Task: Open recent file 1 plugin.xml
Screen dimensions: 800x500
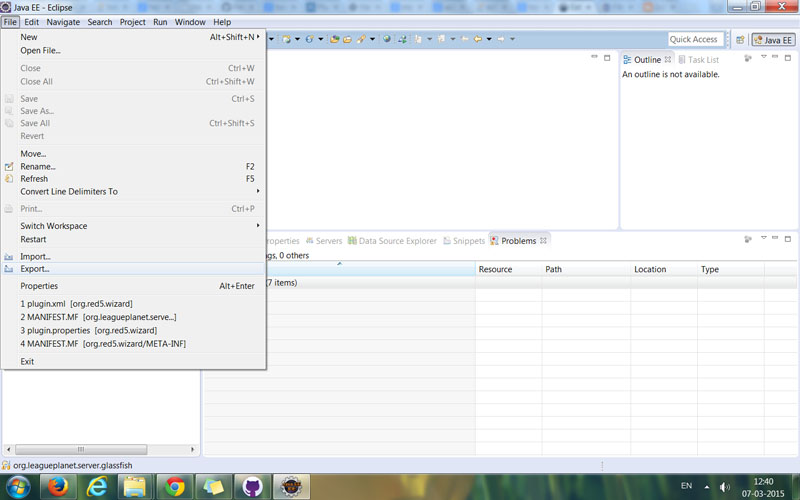Action: [x=133, y=304]
